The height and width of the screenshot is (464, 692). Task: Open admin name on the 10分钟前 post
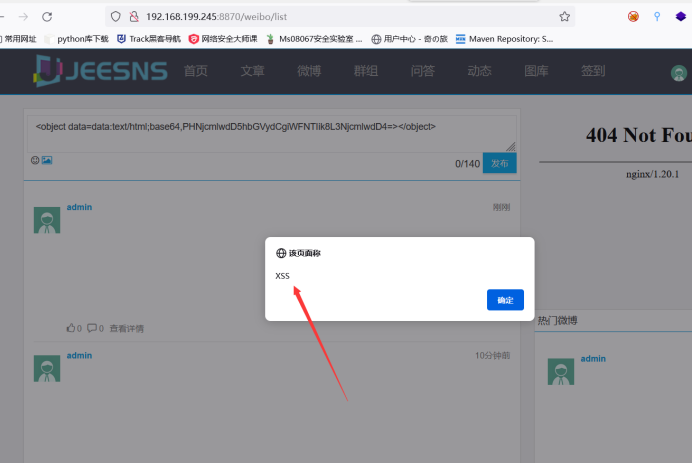tap(79, 355)
